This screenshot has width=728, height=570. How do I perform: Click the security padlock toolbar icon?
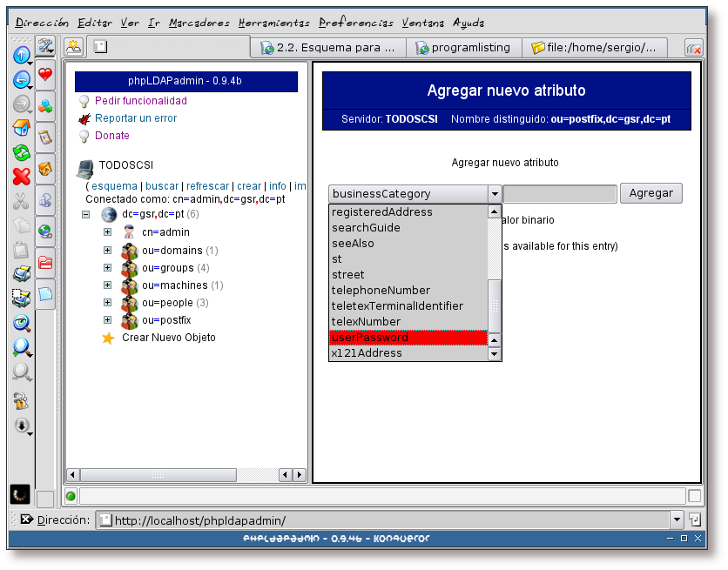tap(21, 400)
